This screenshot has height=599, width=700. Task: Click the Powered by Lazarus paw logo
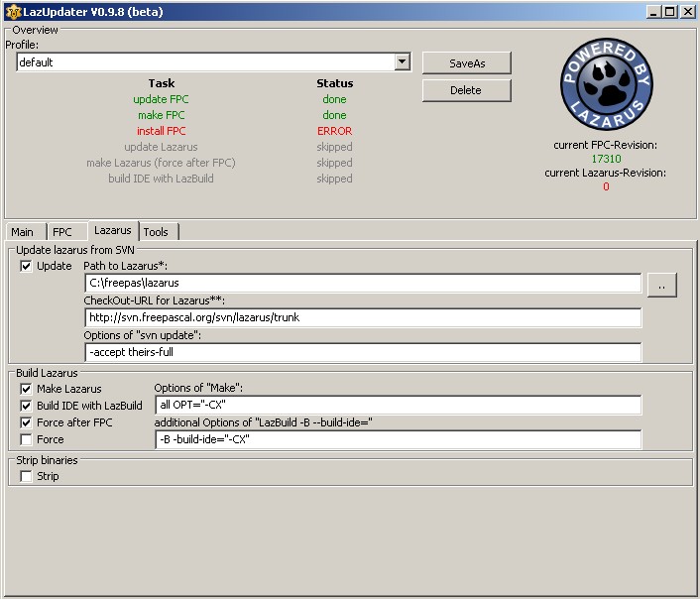pyautogui.click(x=606, y=84)
